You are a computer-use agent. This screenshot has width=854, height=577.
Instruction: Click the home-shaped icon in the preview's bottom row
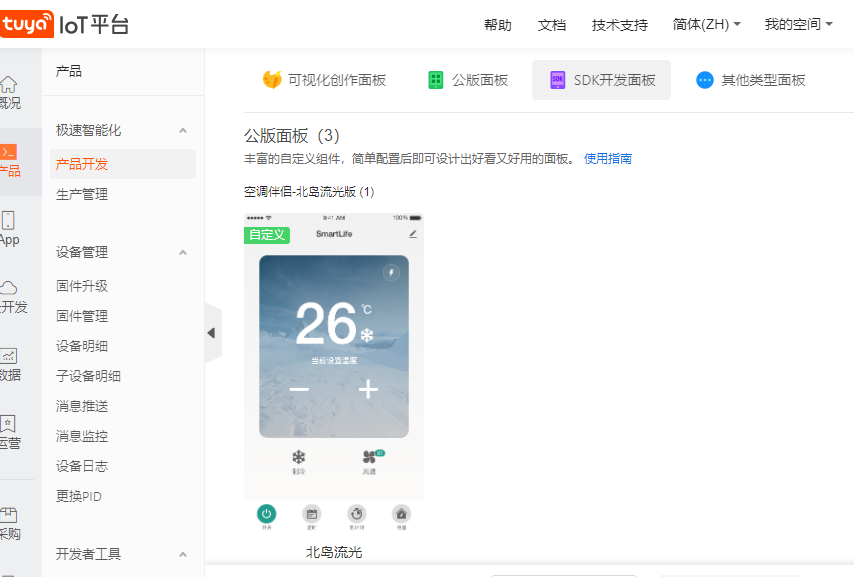tap(401, 514)
